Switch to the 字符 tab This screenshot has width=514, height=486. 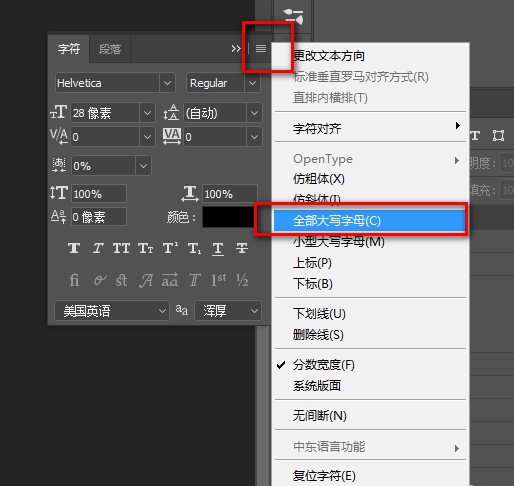pyautogui.click(x=69, y=49)
